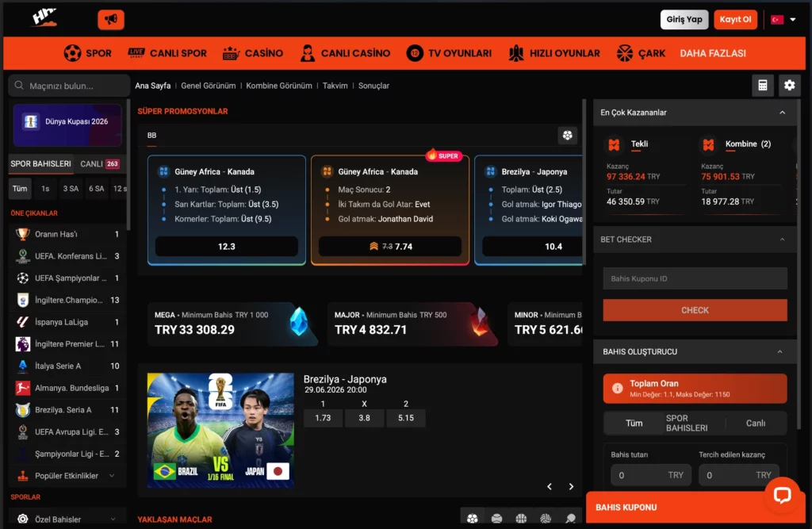
Task: Click the site logo in the header
Action: (44, 17)
